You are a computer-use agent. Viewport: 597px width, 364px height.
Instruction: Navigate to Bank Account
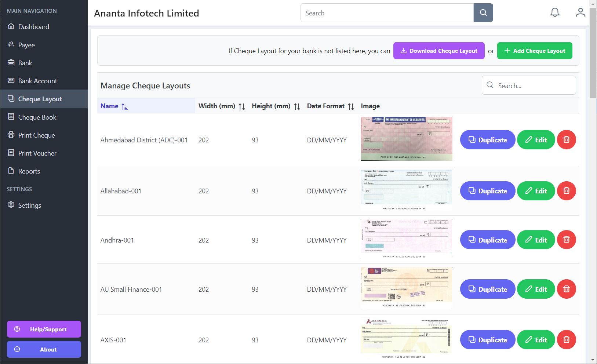(44, 81)
